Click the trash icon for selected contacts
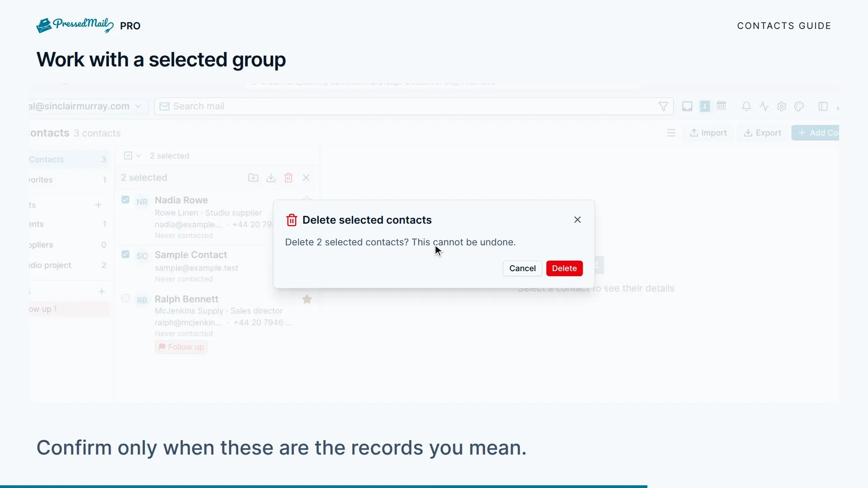 [x=288, y=178]
